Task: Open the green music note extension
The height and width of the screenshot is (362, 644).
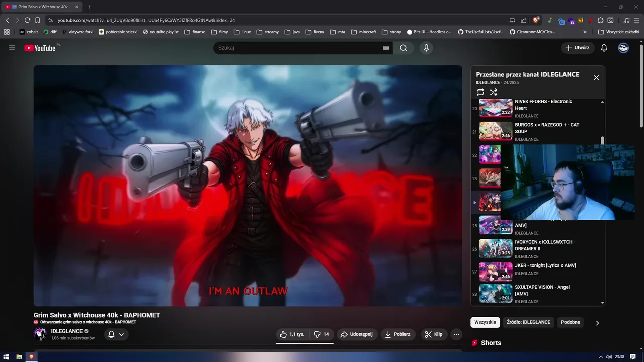Action: (550, 20)
